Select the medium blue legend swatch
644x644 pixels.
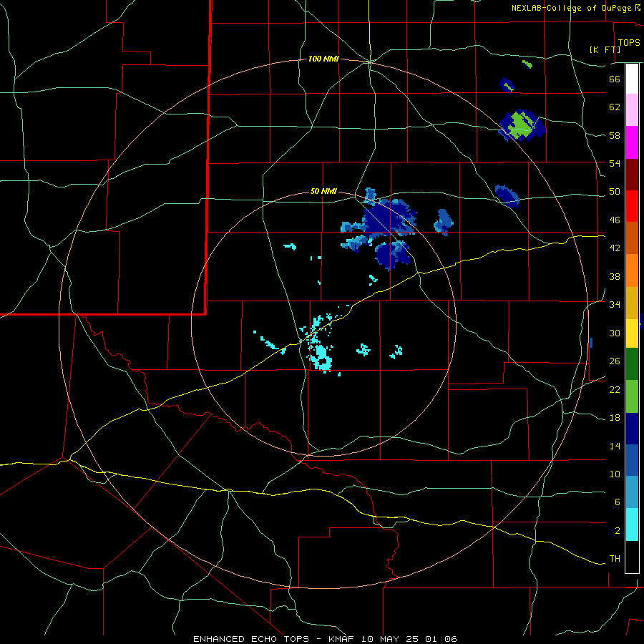[632, 460]
